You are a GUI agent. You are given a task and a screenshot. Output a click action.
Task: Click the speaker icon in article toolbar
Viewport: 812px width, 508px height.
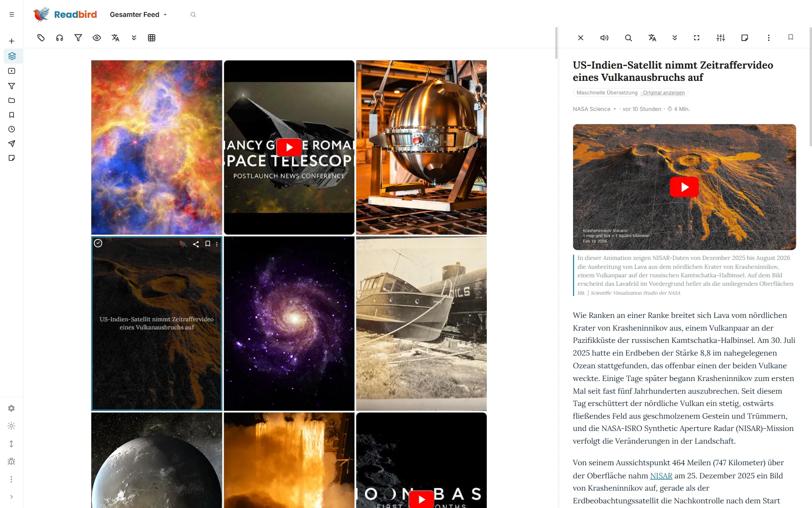point(604,38)
